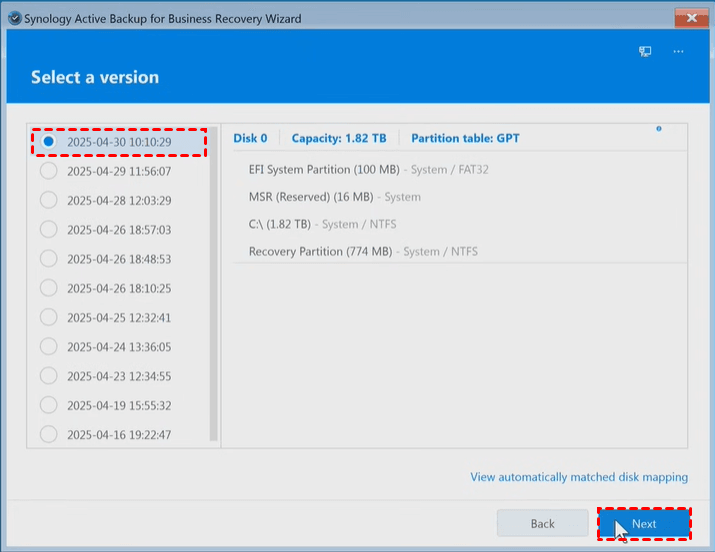
Task: Select the 2025-04-25 12:32:41 version
Action: 49,318
